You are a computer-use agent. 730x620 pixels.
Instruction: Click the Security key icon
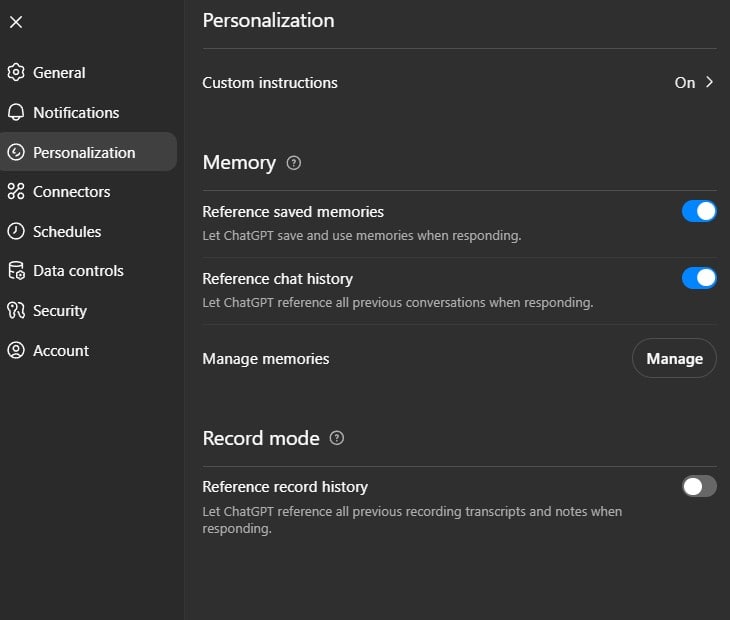[x=16, y=310]
